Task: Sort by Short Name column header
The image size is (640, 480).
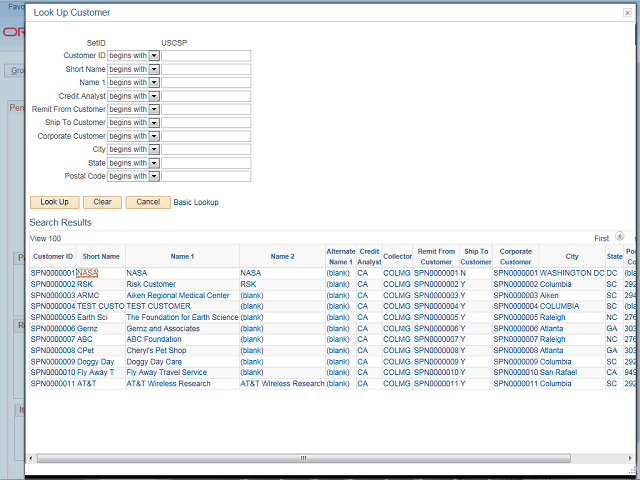Action: tap(101, 257)
